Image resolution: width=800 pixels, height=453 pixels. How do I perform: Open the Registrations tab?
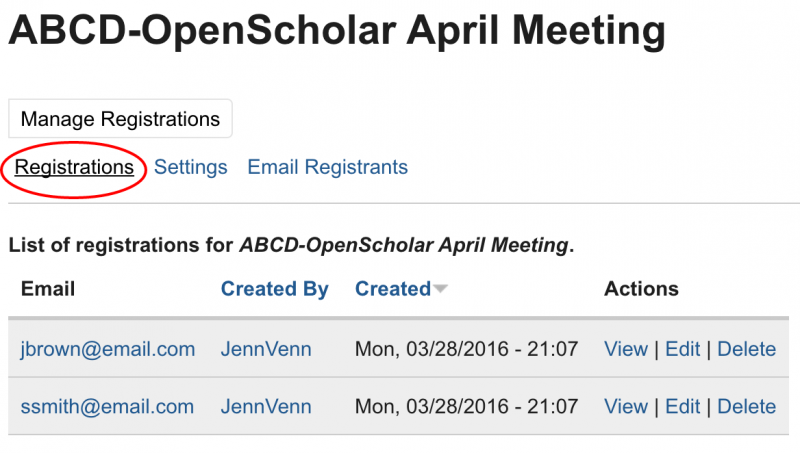pyautogui.click(x=74, y=167)
